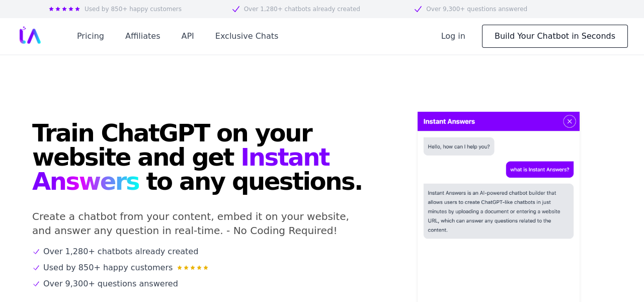
Task: Click checkmark next to chatbots already created
Action: (36, 252)
